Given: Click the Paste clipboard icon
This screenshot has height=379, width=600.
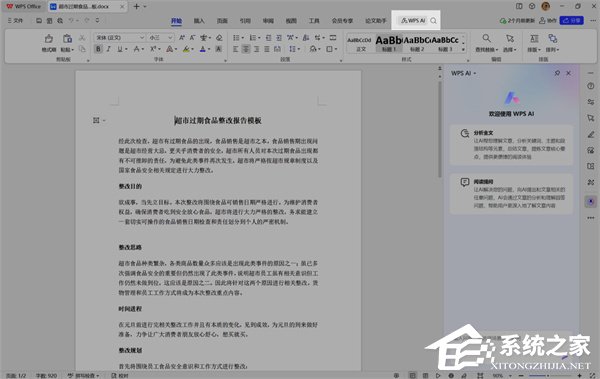Looking at the screenshot, I should pyautogui.click(x=67, y=39).
